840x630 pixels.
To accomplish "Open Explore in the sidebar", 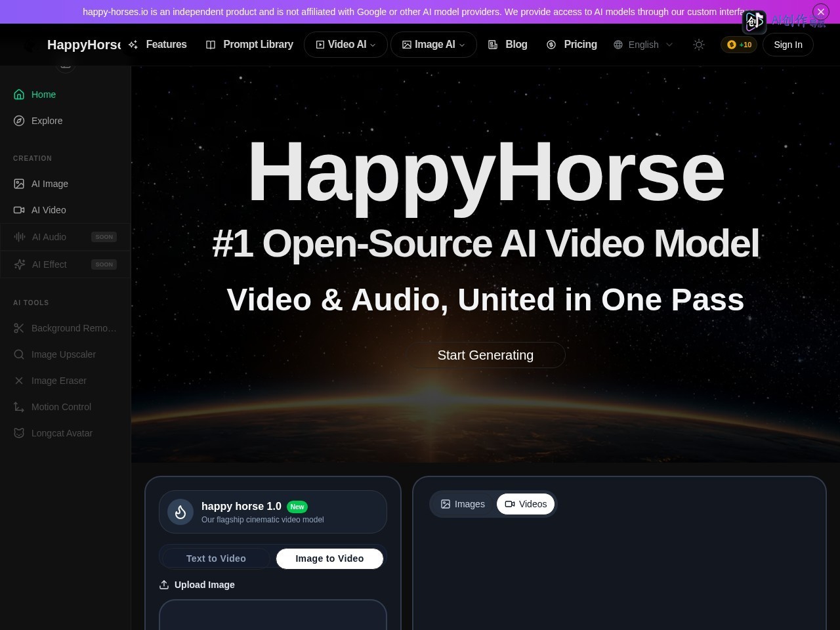I will pyautogui.click(x=65, y=121).
